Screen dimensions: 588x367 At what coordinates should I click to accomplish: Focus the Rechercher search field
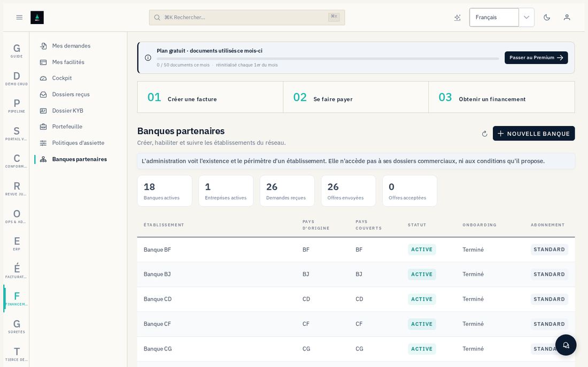(247, 17)
